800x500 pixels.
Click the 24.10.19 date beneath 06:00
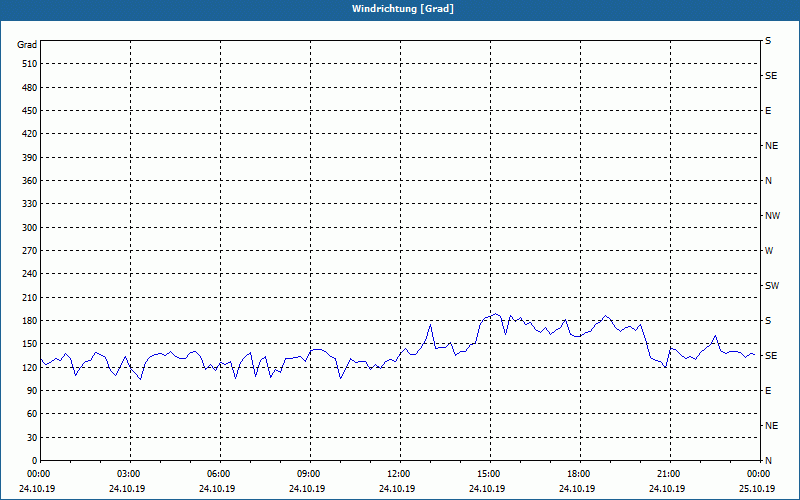[217, 489]
